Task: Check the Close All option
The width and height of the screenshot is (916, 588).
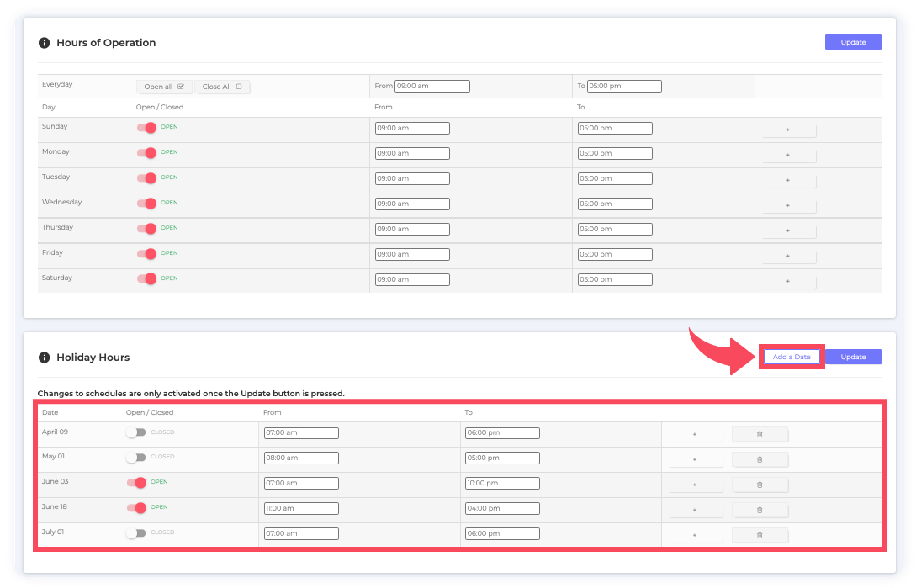Action: 222,87
